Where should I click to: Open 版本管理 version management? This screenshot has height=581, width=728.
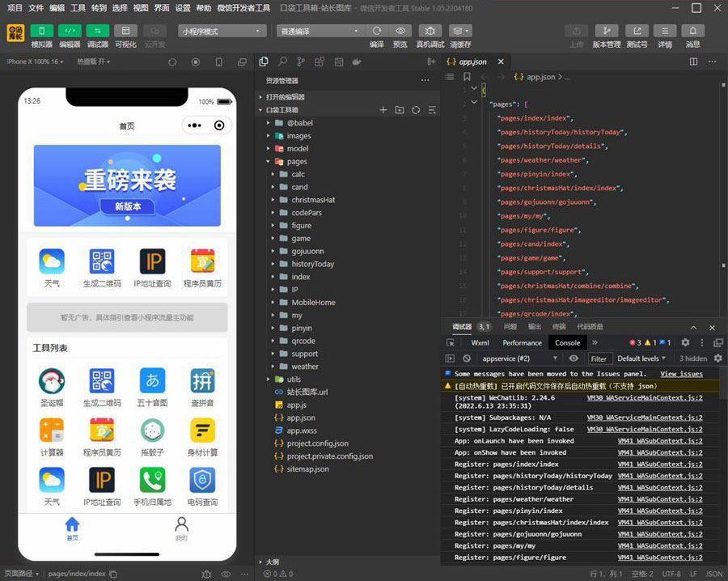tap(607, 31)
